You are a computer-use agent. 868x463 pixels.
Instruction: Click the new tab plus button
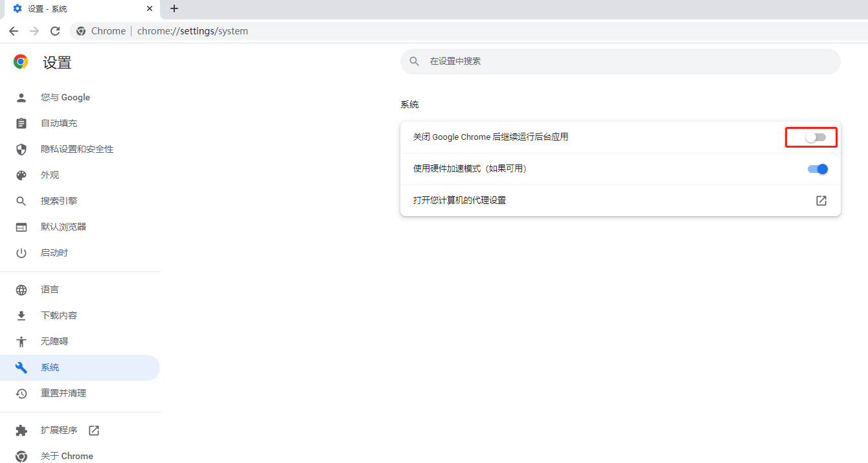pos(174,9)
